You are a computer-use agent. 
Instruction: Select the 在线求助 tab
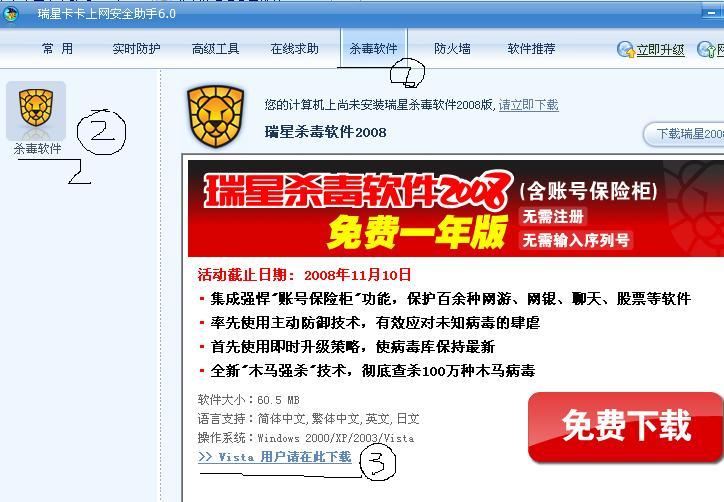(x=295, y=48)
